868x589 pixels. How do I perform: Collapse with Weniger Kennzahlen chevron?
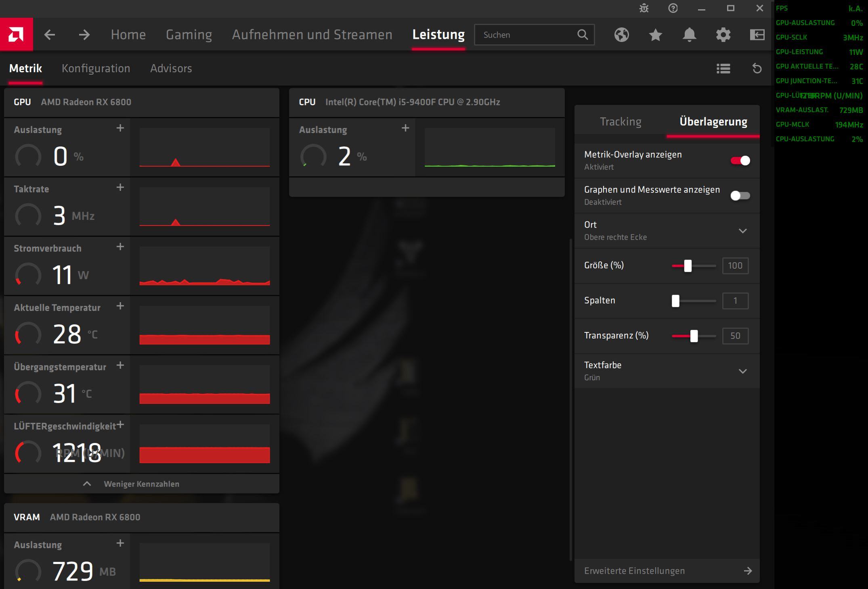(87, 484)
